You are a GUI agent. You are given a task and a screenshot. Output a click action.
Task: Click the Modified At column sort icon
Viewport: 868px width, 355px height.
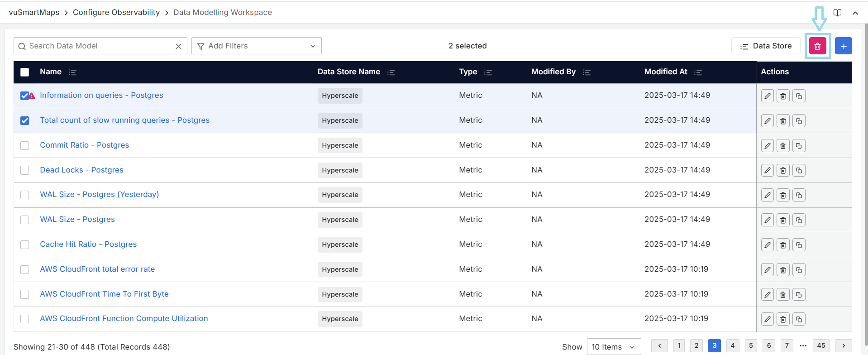coord(698,72)
